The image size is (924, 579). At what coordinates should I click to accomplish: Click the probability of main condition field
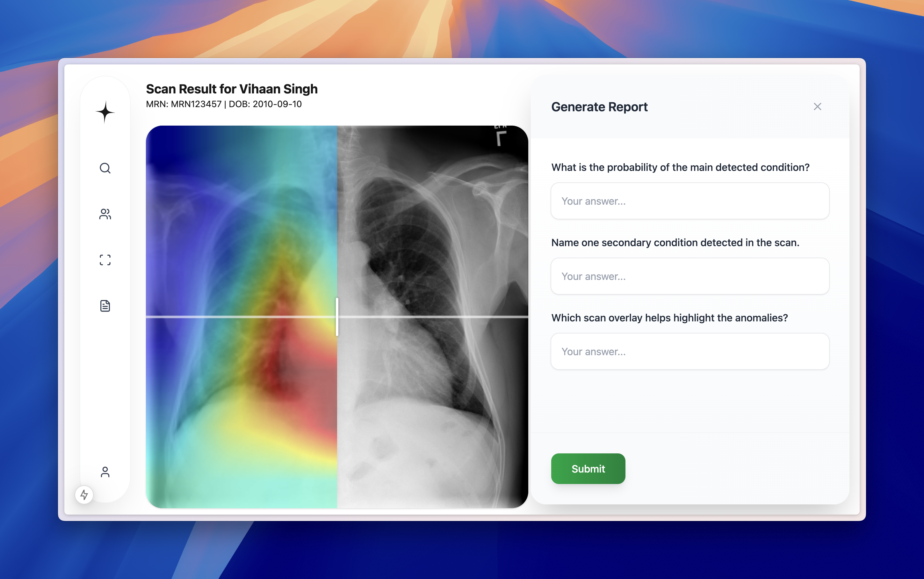coord(689,201)
